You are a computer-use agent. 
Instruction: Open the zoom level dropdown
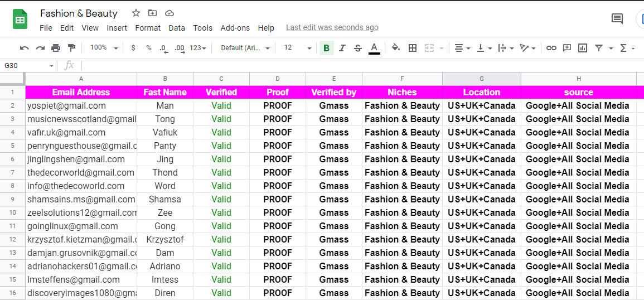click(x=104, y=48)
